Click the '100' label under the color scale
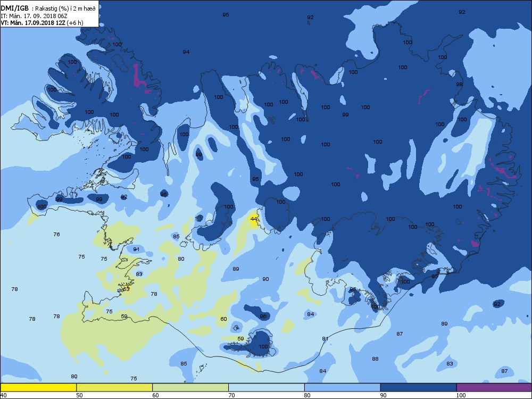The height and width of the screenshot is (399, 532). [x=461, y=395]
